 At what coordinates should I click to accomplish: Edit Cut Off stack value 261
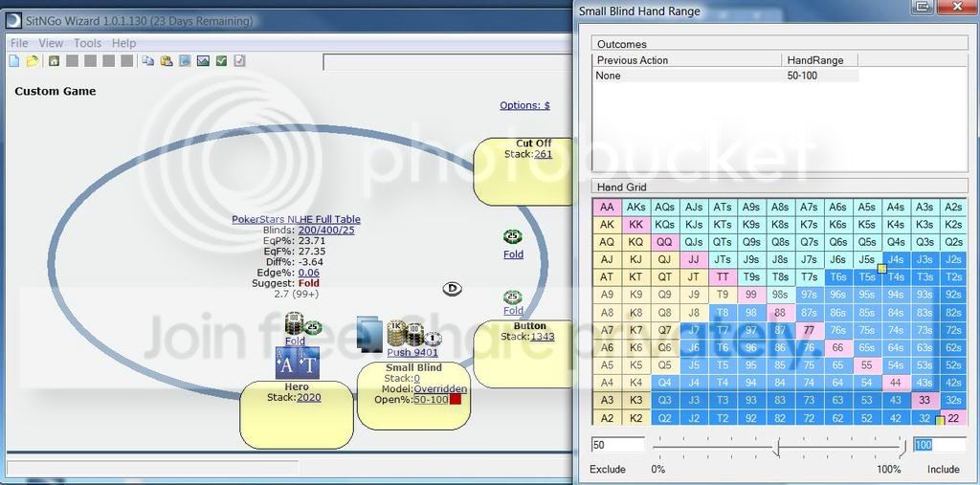pyautogui.click(x=544, y=154)
